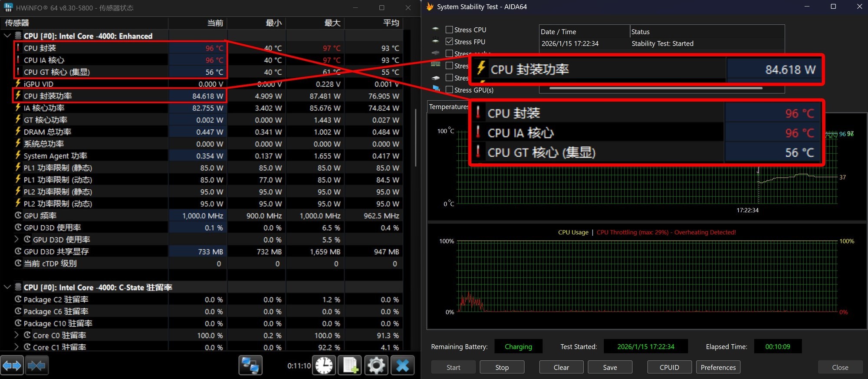Click the GPU icon beside Stress GPU(s)

point(436,89)
